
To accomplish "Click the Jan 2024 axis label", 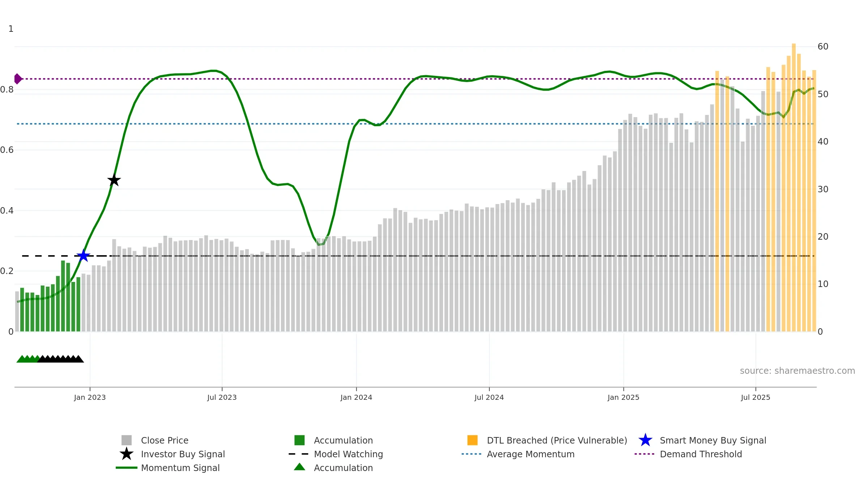I will [x=356, y=397].
